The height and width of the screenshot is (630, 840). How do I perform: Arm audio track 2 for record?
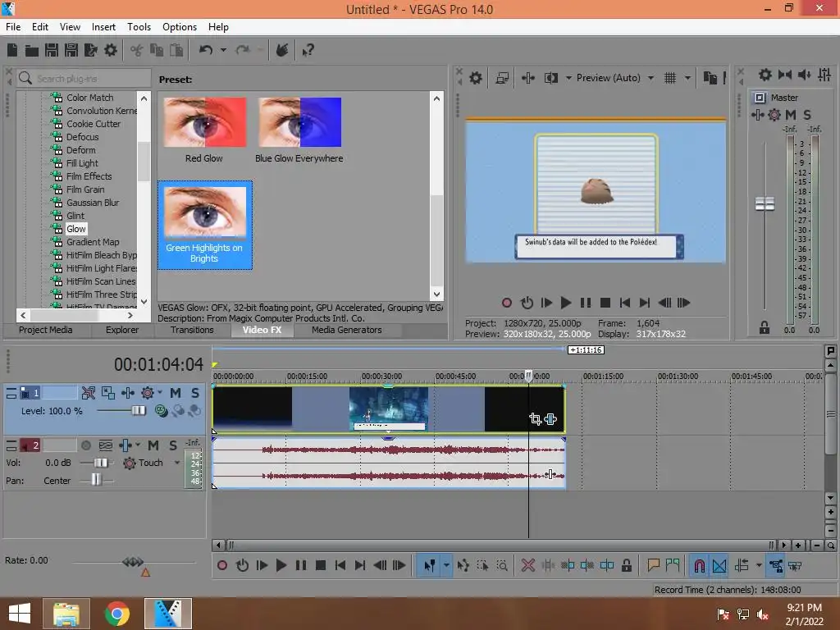point(85,445)
